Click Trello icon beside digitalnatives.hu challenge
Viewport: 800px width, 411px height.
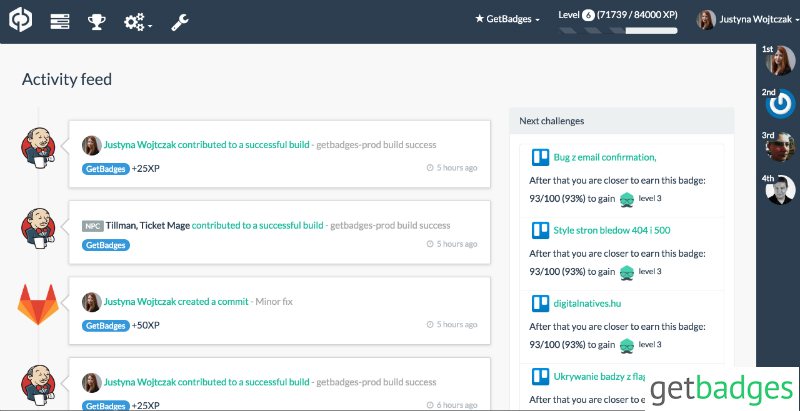pyautogui.click(x=540, y=301)
